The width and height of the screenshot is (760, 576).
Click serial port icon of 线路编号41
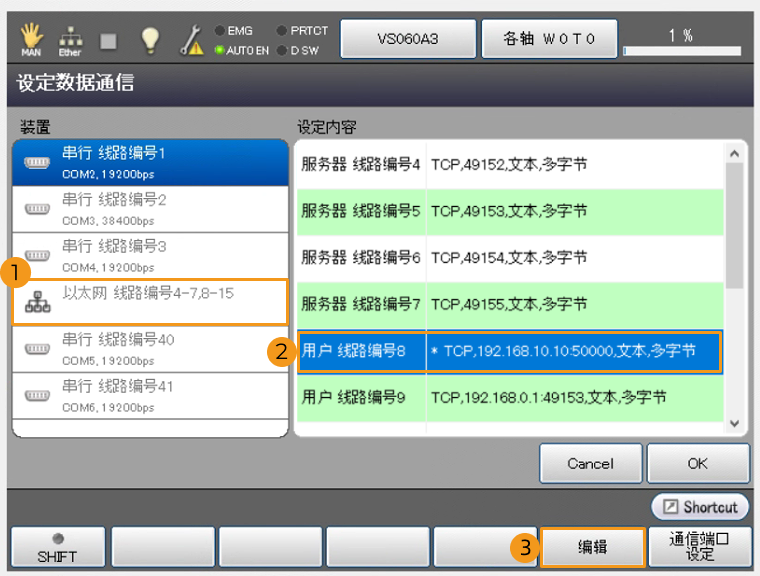37,395
